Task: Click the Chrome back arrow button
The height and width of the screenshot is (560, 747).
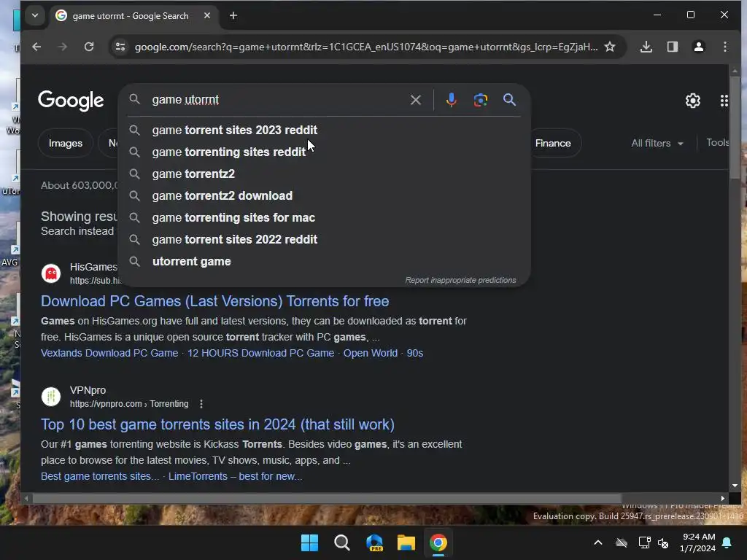Action: coord(36,47)
